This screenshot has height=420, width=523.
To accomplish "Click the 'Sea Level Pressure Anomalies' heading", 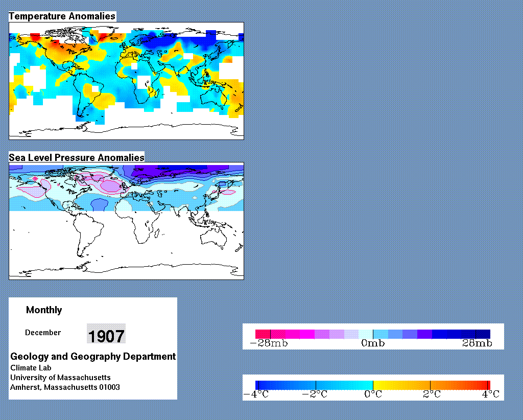I will [x=77, y=157].
